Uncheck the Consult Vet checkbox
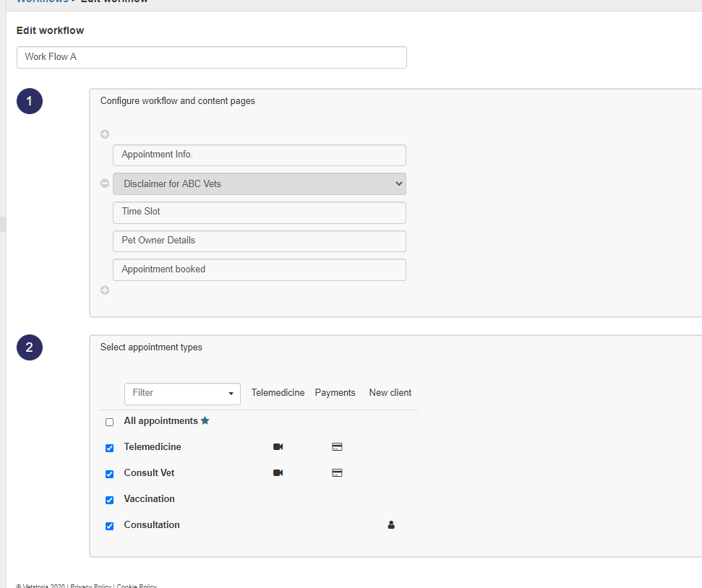This screenshot has height=588, width=702. [x=109, y=474]
